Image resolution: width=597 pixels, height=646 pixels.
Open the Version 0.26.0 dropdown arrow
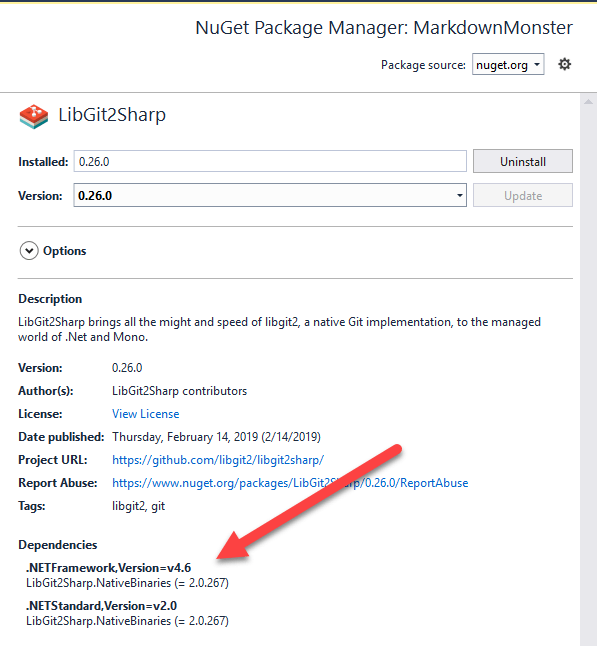[459, 195]
